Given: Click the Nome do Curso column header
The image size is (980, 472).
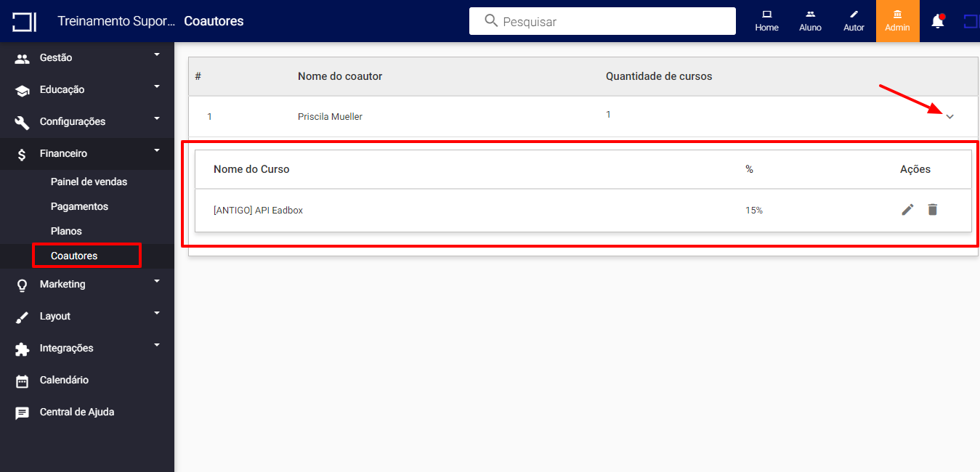Looking at the screenshot, I should [x=251, y=169].
